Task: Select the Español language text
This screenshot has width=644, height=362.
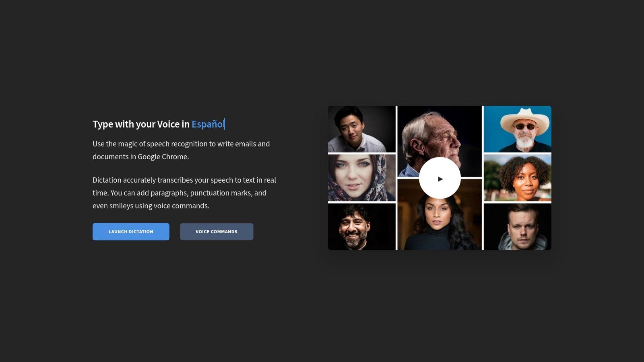Action: (206, 124)
